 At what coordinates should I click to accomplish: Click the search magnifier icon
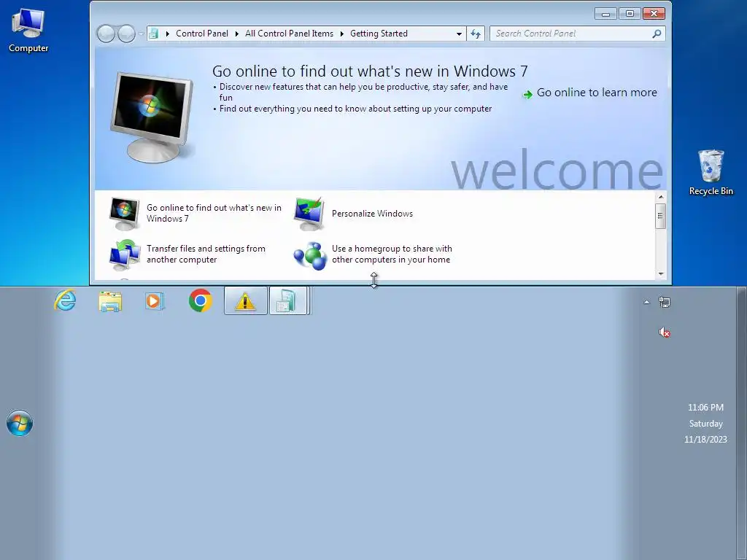tap(657, 34)
